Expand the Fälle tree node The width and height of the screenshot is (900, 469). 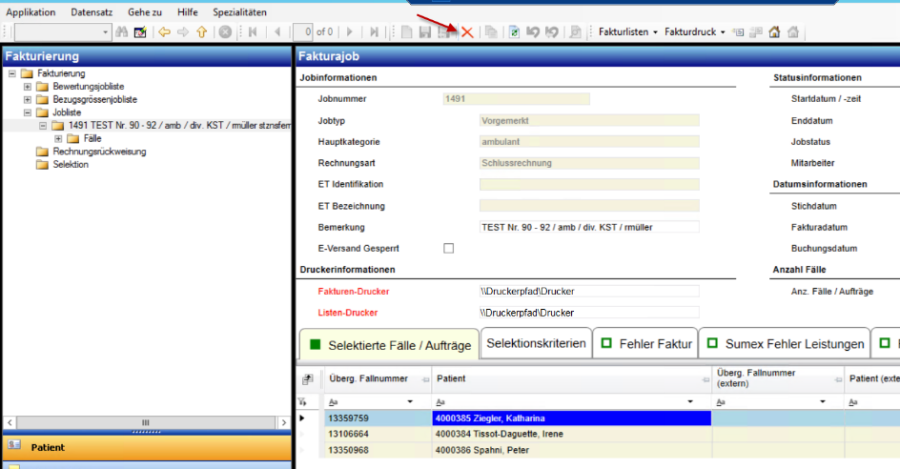[x=58, y=139]
